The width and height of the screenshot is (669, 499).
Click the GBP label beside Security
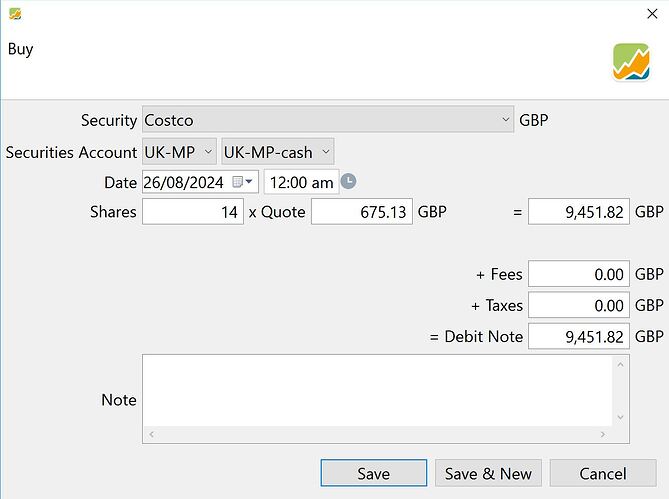[533, 120]
